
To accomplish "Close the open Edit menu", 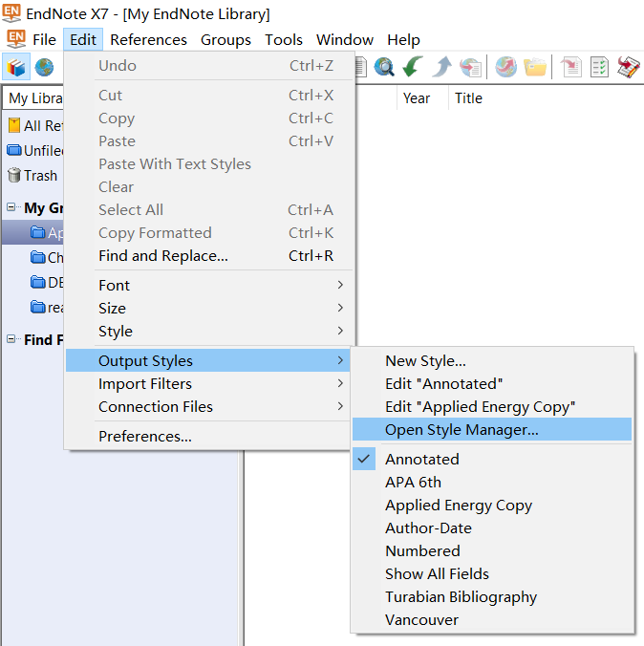I will [83, 39].
